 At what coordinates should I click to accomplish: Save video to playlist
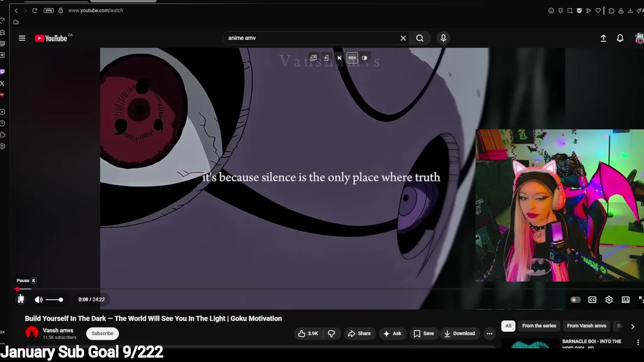click(x=424, y=333)
